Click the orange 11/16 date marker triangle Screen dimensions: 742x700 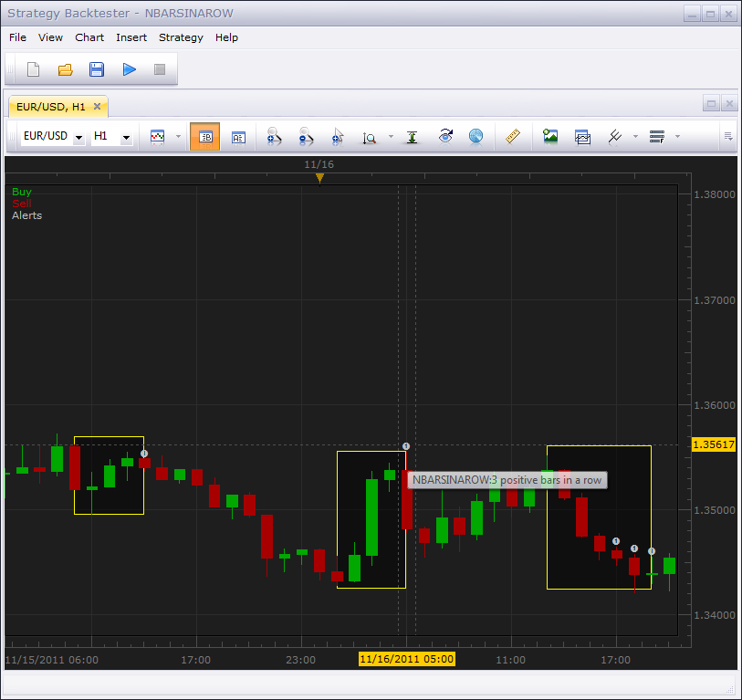pos(320,178)
